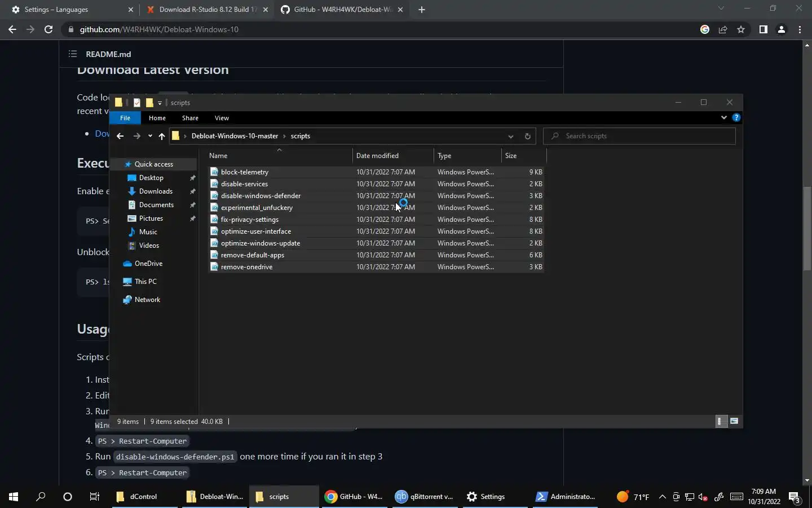Show hidden system tray icons

coord(663,497)
